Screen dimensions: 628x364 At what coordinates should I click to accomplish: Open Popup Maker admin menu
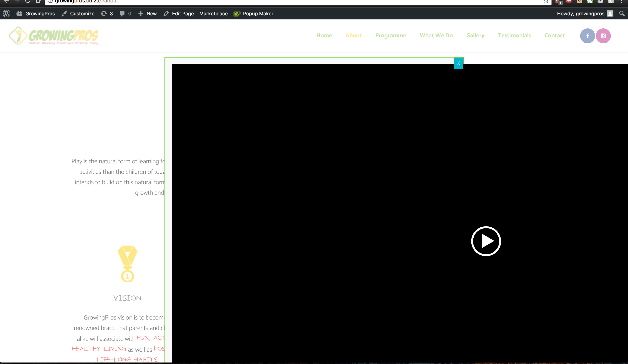point(253,13)
